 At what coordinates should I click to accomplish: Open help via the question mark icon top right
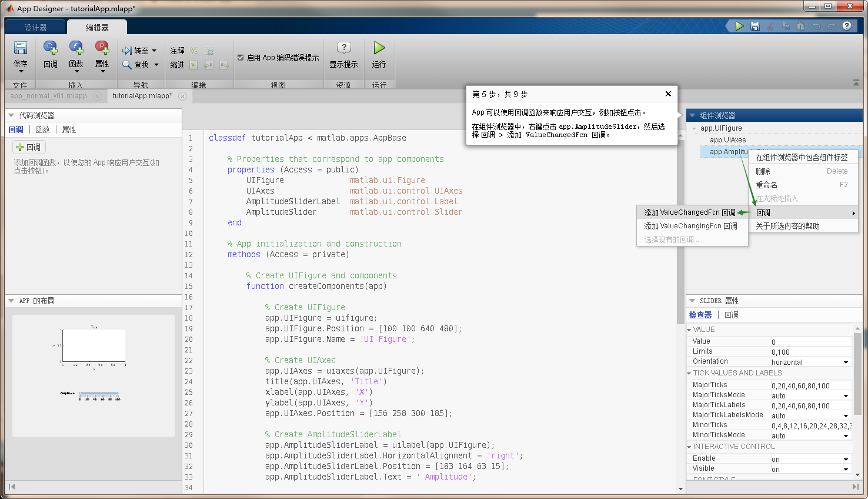pyautogui.click(x=846, y=25)
